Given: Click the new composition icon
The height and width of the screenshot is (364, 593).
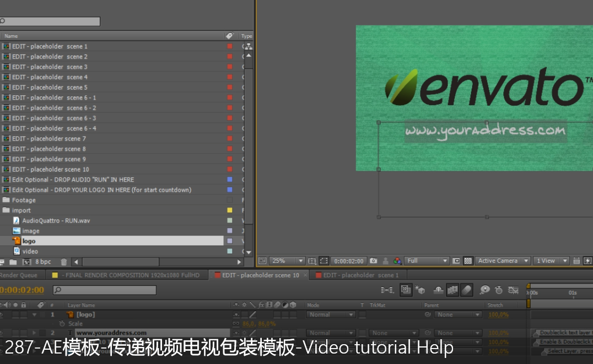Looking at the screenshot, I should (x=26, y=262).
